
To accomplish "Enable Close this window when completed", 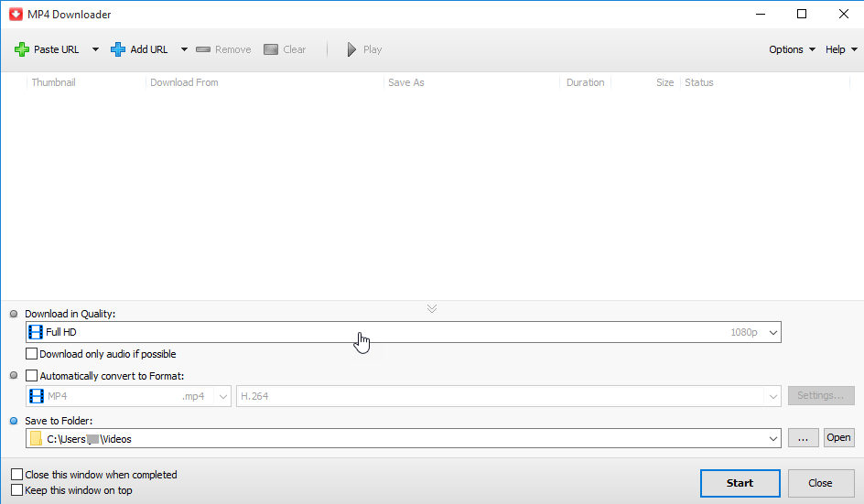I will tap(17, 474).
